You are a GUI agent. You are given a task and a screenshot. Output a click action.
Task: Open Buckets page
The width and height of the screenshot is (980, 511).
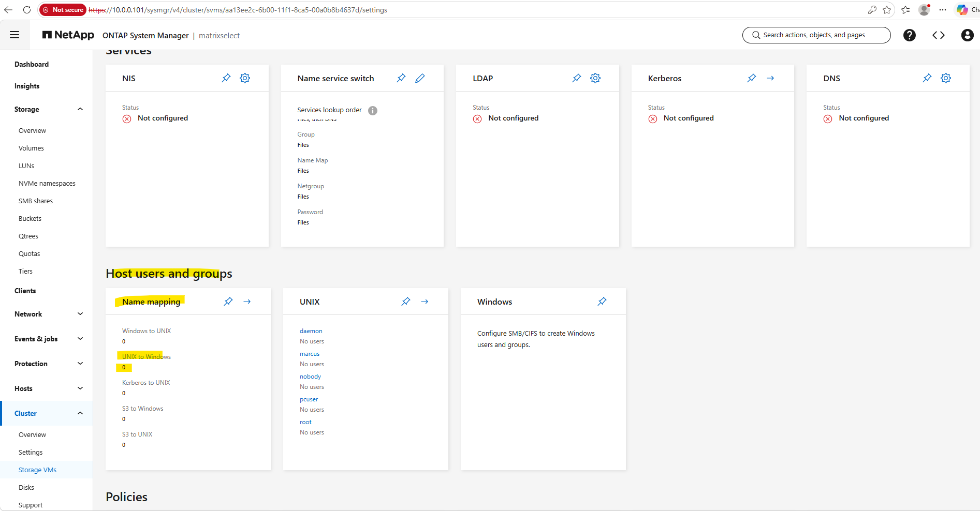click(x=30, y=219)
